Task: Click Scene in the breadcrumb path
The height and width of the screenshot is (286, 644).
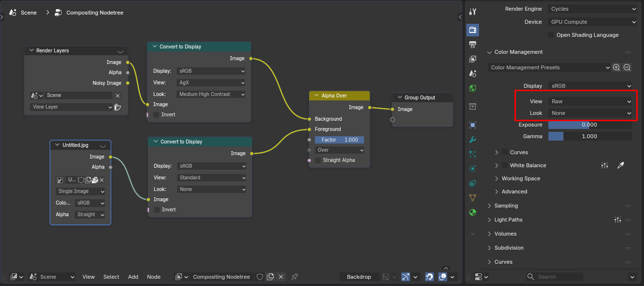Action: pyautogui.click(x=29, y=13)
